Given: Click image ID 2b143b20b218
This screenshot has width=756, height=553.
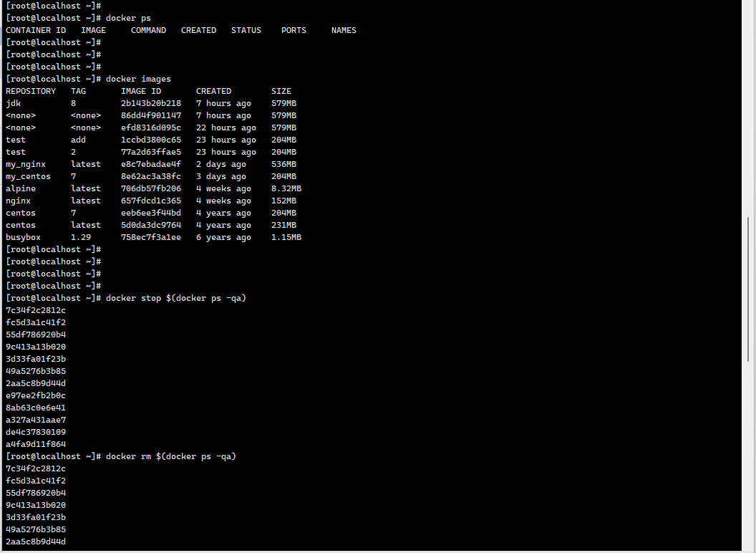Looking at the screenshot, I should pos(151,103).
